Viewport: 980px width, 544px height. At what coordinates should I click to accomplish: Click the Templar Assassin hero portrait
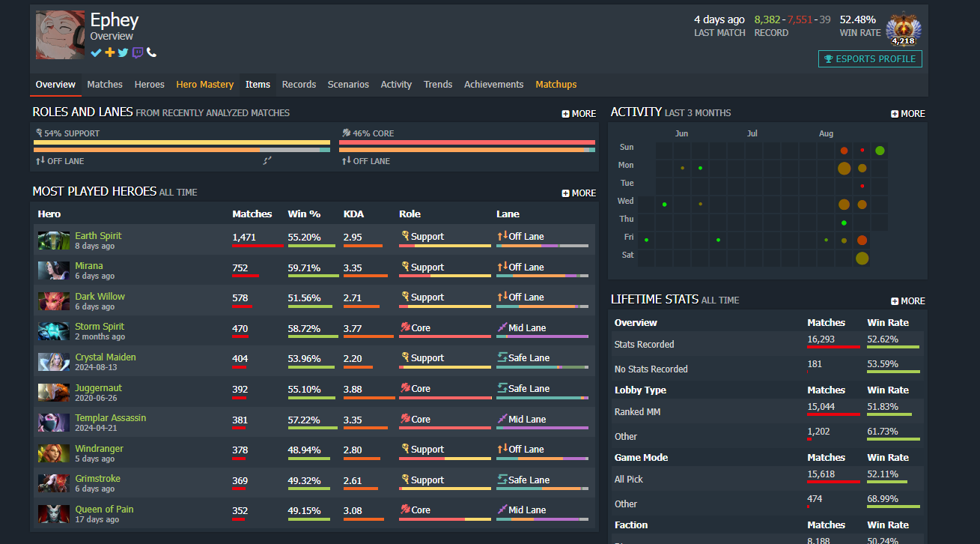coord(54,423)
